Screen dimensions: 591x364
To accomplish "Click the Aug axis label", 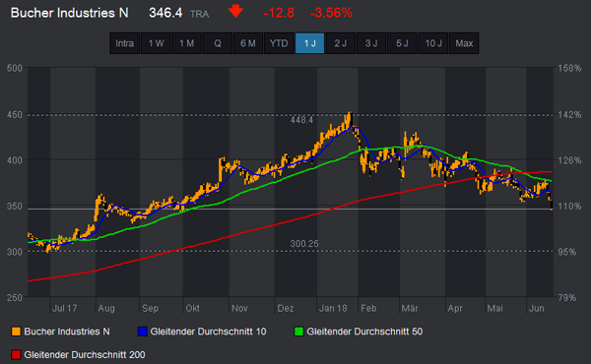I will [106, 308].
